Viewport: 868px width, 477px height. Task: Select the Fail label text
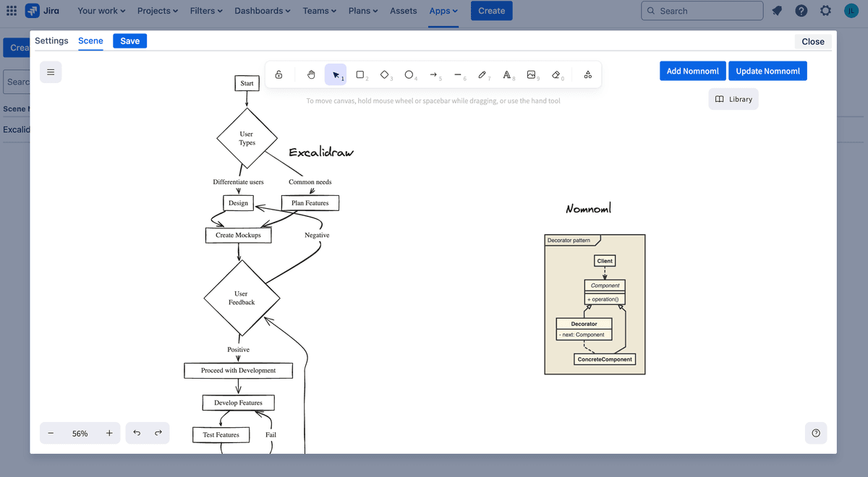(271, 435)
